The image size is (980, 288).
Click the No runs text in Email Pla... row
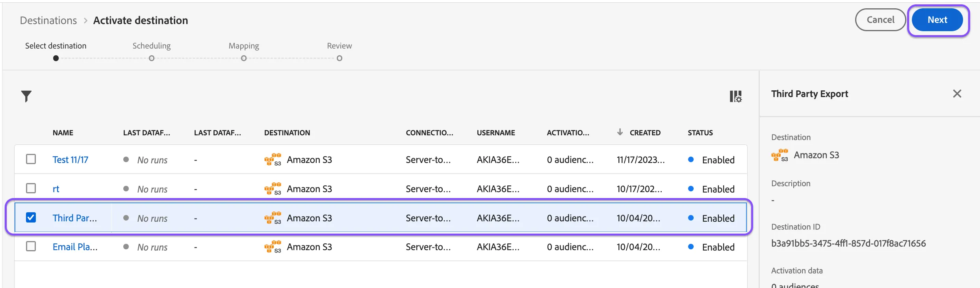152,247
